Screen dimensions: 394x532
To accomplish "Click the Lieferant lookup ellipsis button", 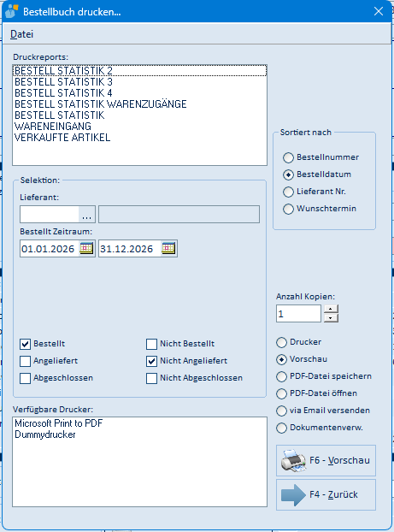I will [x=87, y=215].
